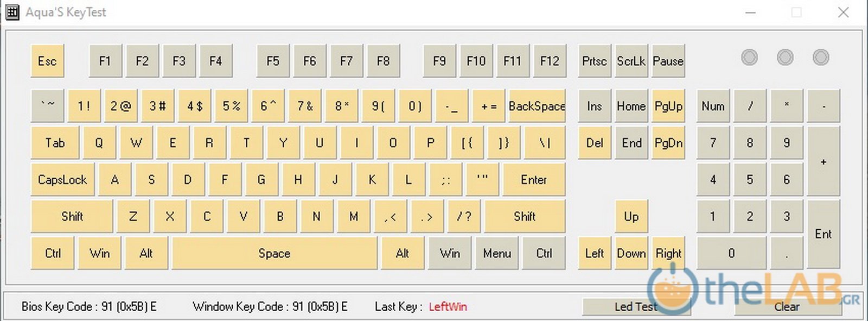Click the CapsLock key
Image resolution: width=868 pixels, height=321 pixels.
click(62, 180)
